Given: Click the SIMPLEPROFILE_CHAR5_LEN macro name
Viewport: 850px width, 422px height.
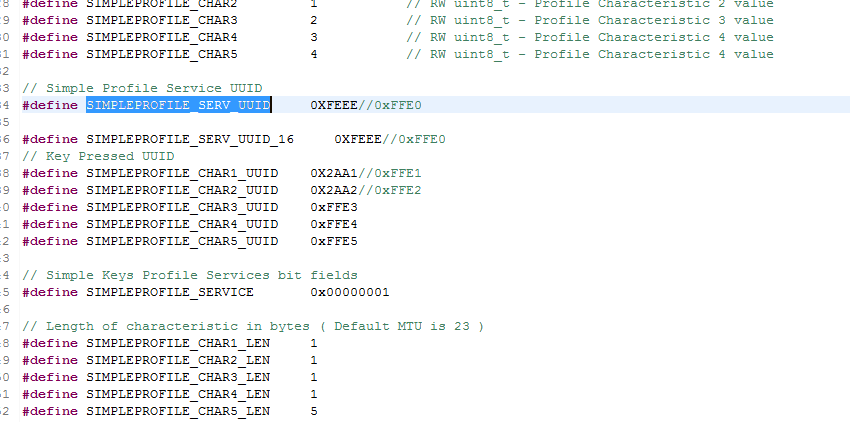Looking at the screenshot, I should point(178,411).
